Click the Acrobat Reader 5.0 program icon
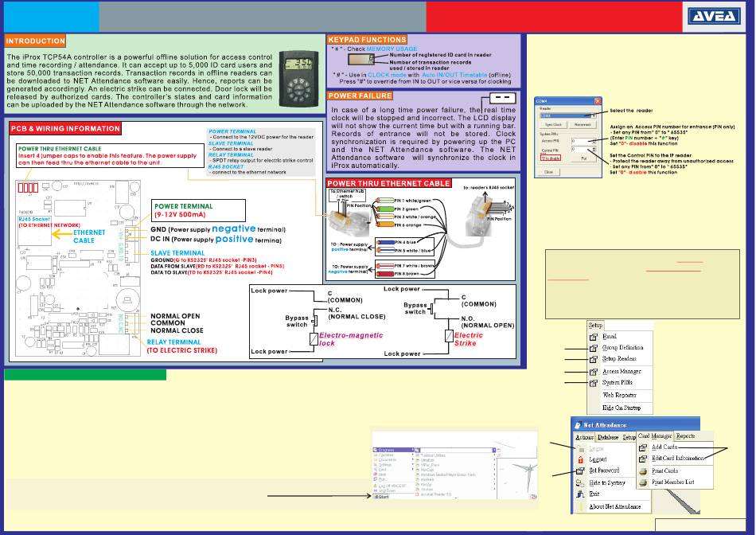This screenshot has height=535, width=756. [x=418, y=494]
